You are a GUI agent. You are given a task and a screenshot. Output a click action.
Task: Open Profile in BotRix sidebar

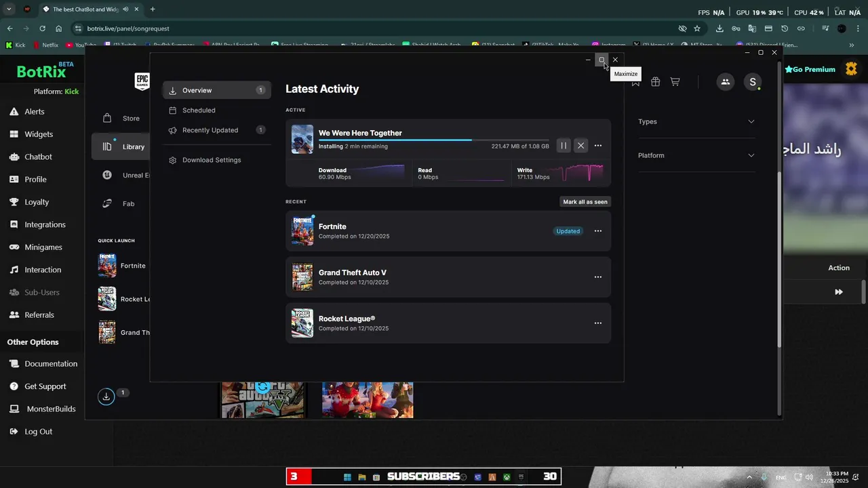pyautogui.click(x=35, y=180)
